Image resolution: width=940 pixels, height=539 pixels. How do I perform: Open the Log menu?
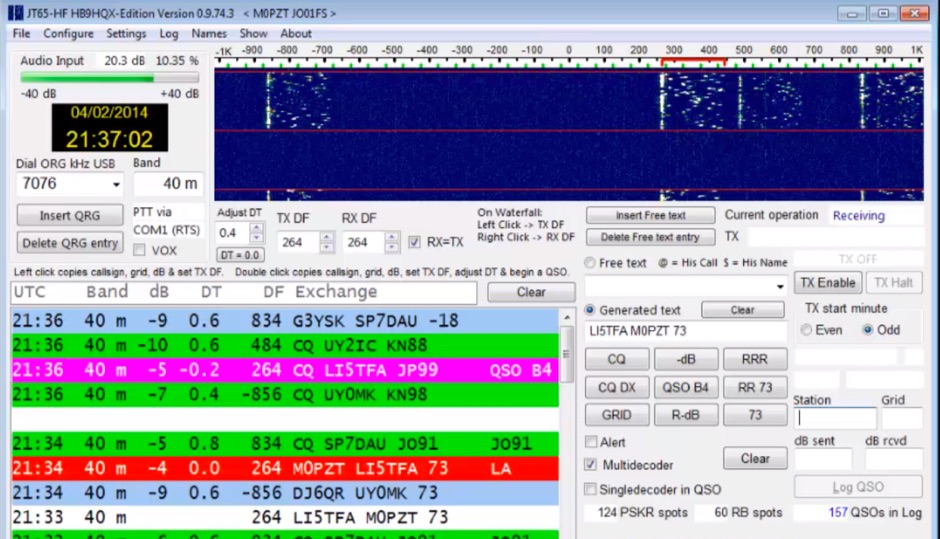(x=168, y=34)
